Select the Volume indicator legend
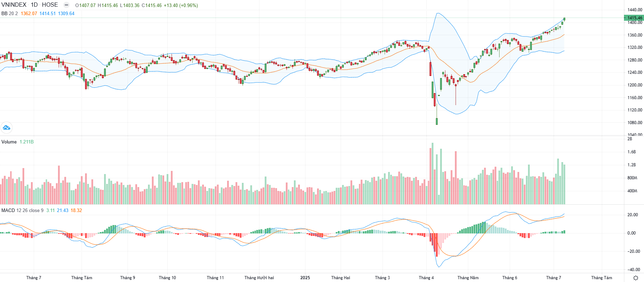This screenshot has height=282, width=644. (9, 142)
